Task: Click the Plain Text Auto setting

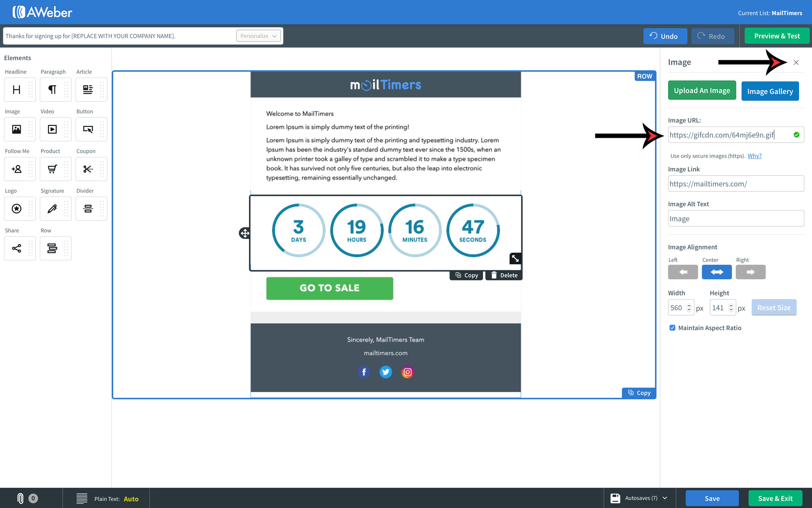Action: point(131,499)
